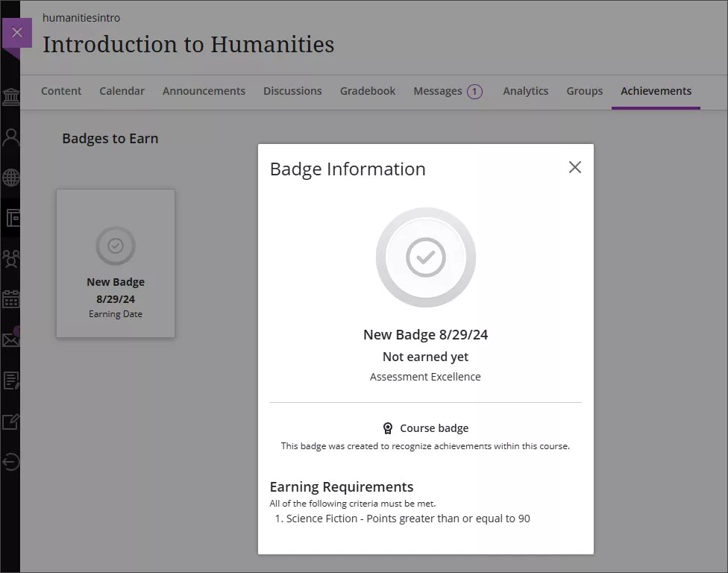
Task: Select the Profile icon in left sidebar
Action: click(x=11, y=136)
